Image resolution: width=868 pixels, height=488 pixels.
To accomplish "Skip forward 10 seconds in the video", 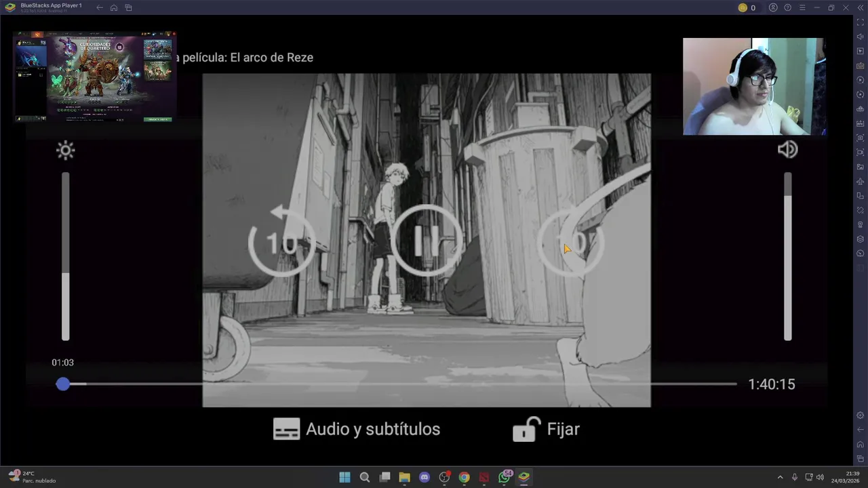I will (572, 241).
